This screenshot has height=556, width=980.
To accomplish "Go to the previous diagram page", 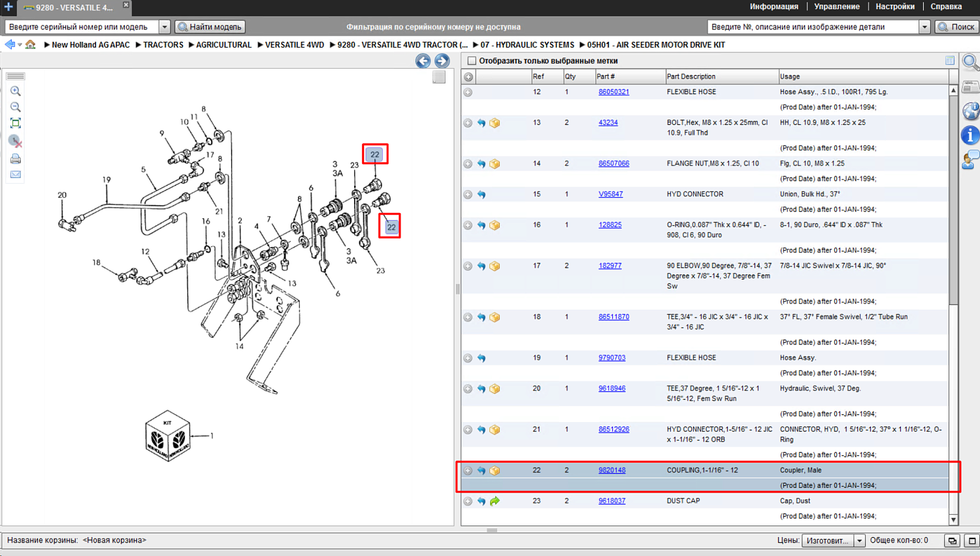I will 423,61.
